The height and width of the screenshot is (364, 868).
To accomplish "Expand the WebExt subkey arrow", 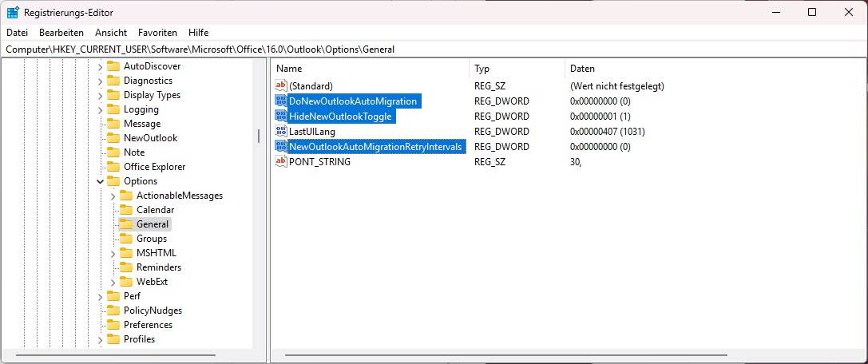I will coord(113,282).
